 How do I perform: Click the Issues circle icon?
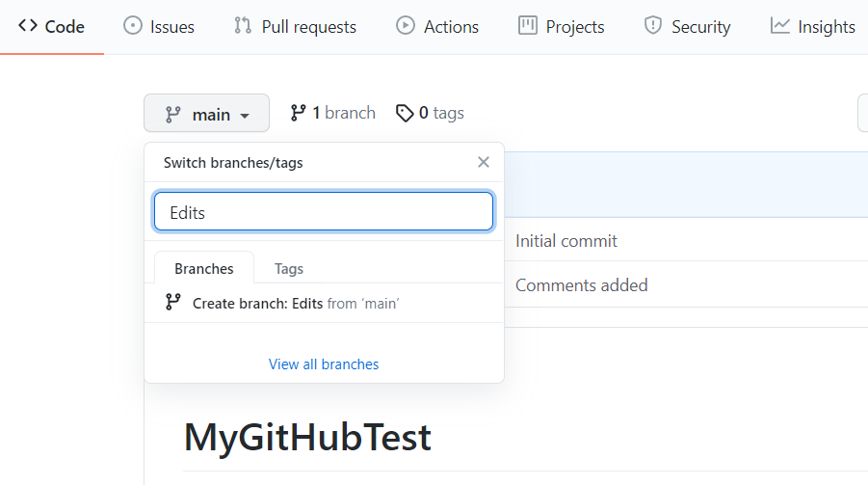click(x=133, y=25)
